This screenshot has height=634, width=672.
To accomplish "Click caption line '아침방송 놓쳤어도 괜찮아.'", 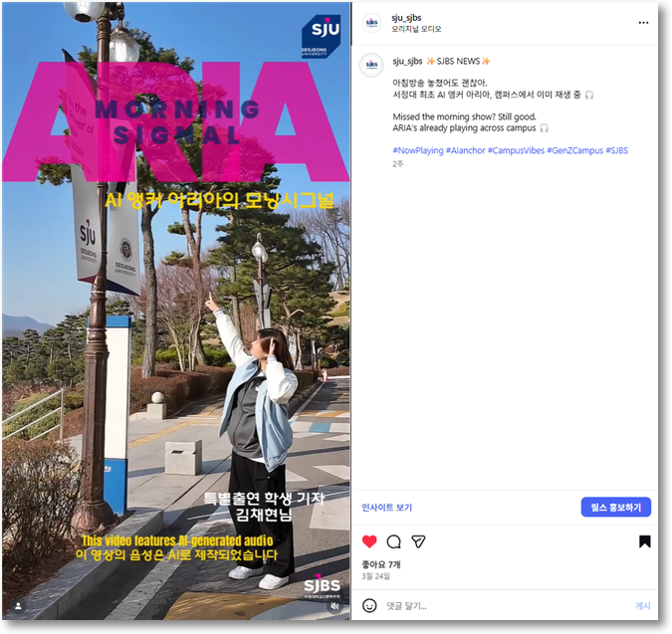I will click(440, 83).
